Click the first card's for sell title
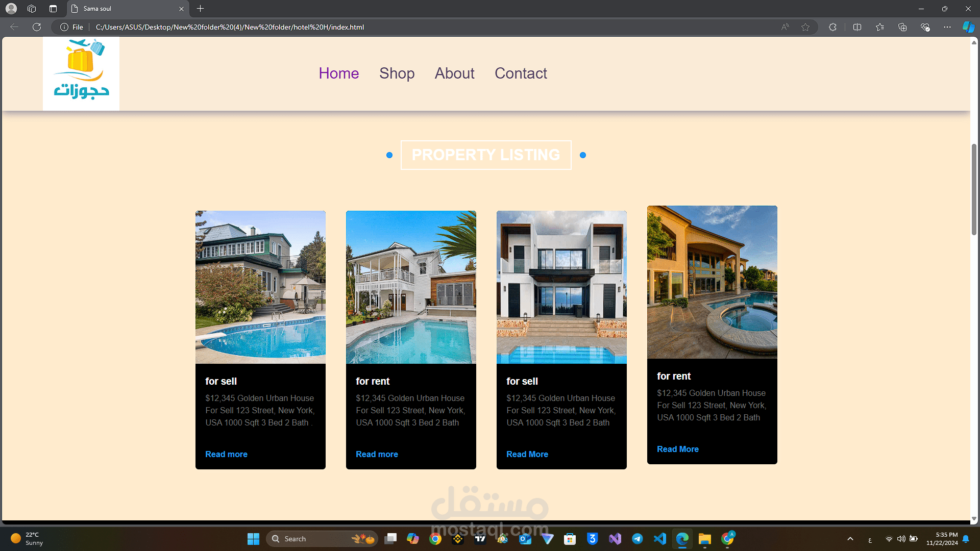This screenshot has height=551, width=980. click(x=221, y=381)
